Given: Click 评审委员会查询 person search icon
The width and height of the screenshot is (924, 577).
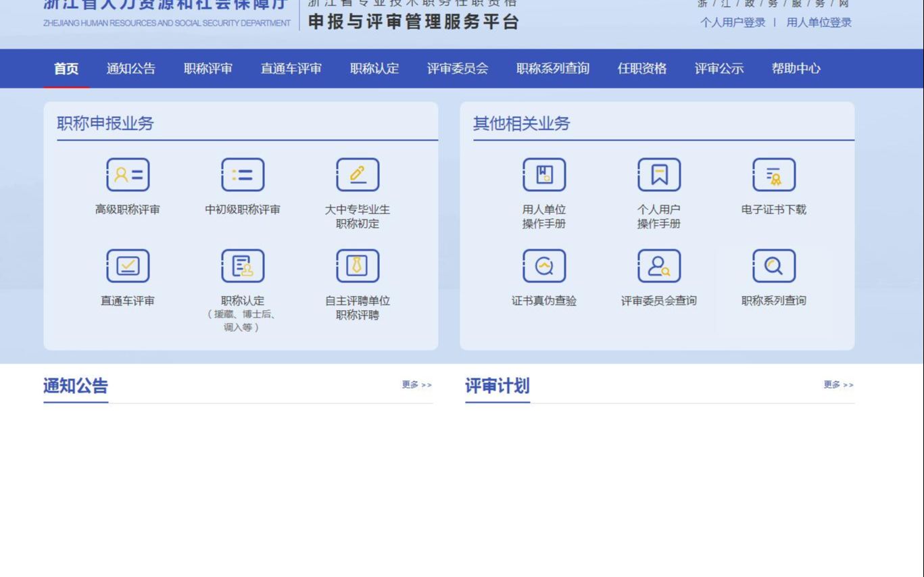Looking at the screenshot, I should point(659,266).
